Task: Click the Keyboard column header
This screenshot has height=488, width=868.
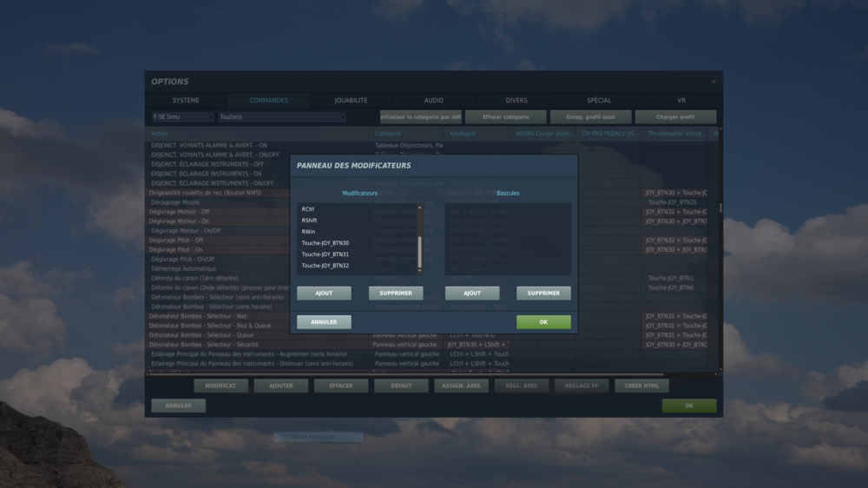Action: 477,134
